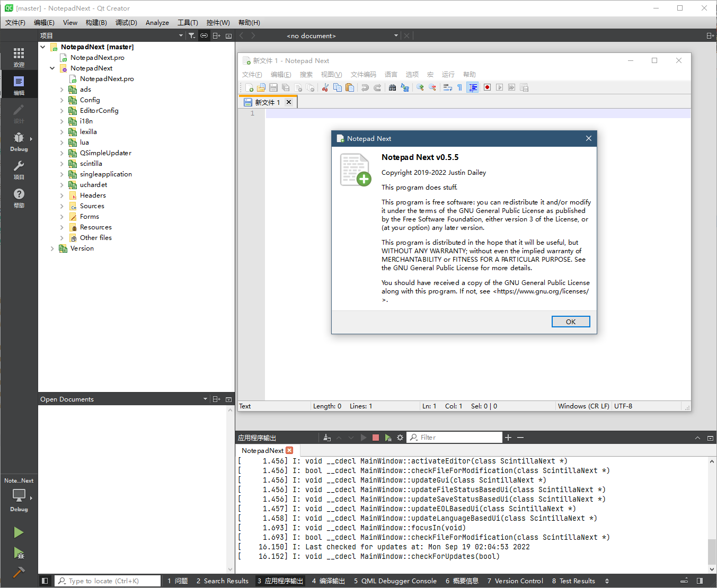
Task: Click the application output vertical scrollbar thumb
Action: [x=712, y=552]
